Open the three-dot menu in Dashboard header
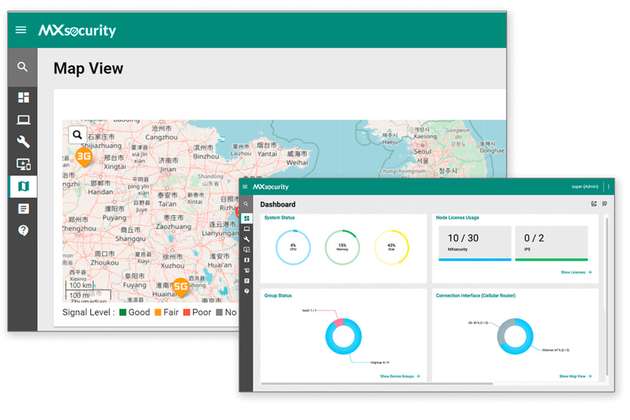This screenshot has width=630, height=420. click(x=609, y=186)
